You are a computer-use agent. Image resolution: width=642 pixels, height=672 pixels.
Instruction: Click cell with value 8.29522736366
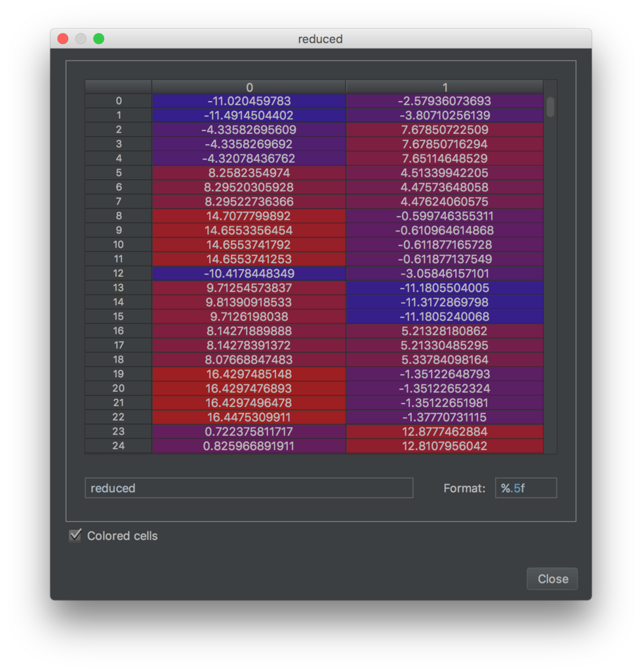[x=249, y=201]
